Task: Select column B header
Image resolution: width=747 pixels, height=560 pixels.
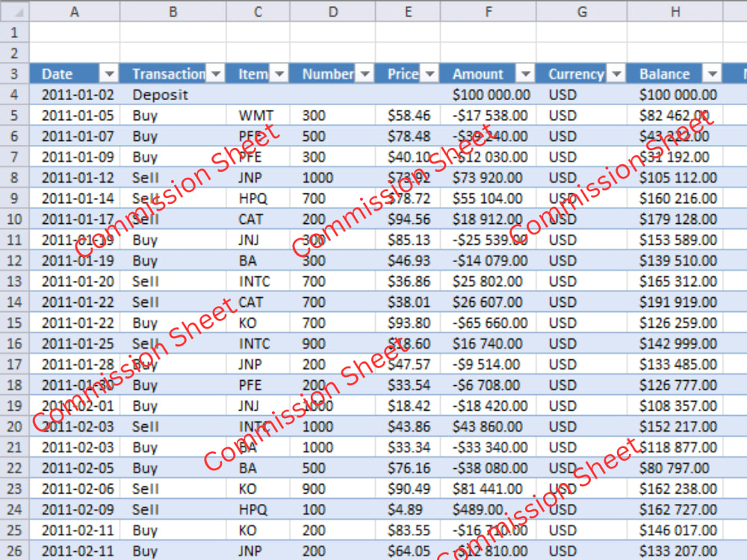Action: click(x=173, y=11)
